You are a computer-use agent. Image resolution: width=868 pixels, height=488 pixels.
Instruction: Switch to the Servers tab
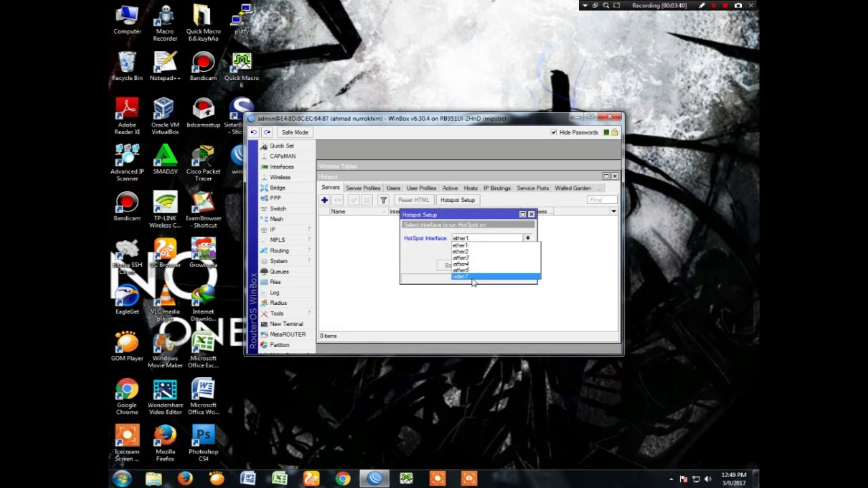tap(330, 188)
